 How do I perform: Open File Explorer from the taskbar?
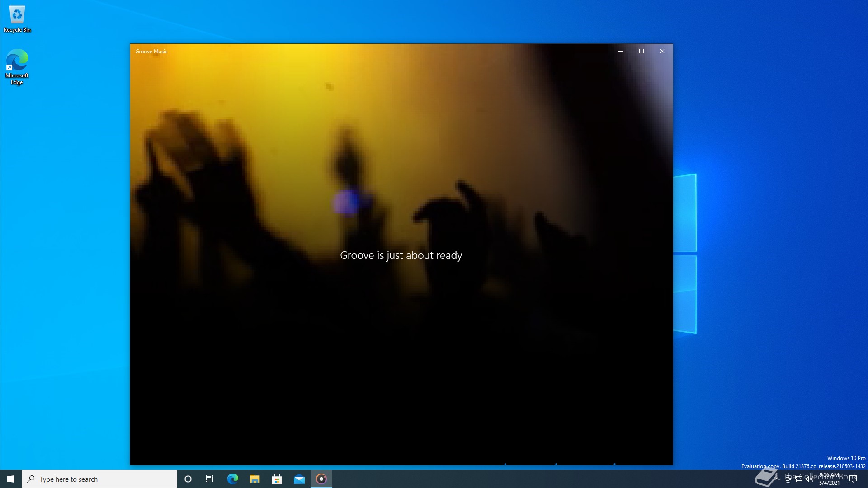pyautogui.click(x=255, y=479)
